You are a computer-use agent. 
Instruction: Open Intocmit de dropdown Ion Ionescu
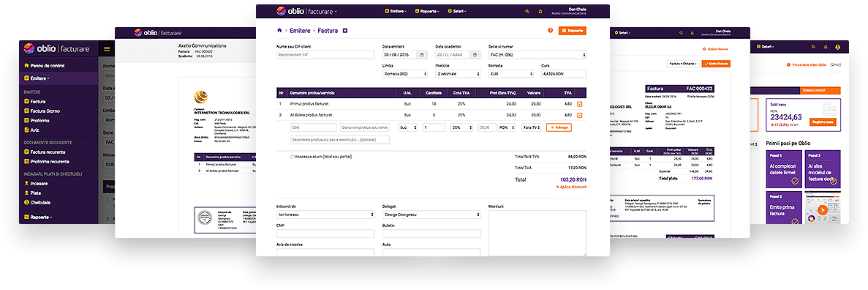point(325,215)
